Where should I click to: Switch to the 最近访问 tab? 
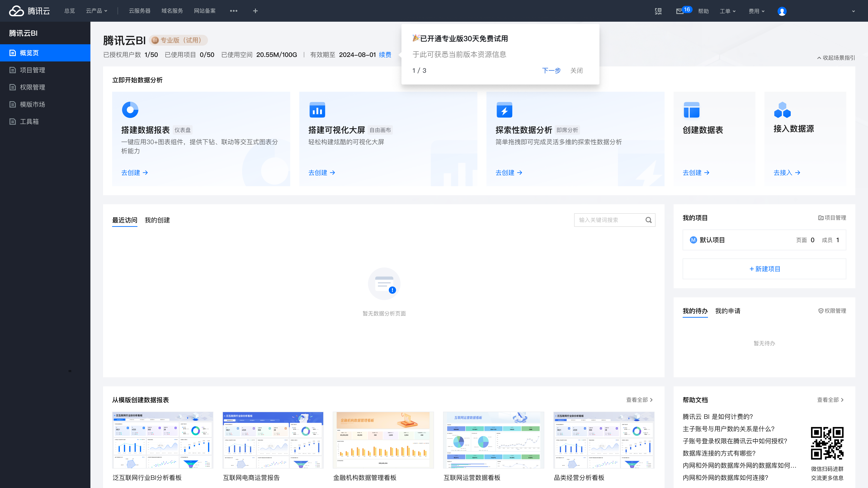pos(125,220)
